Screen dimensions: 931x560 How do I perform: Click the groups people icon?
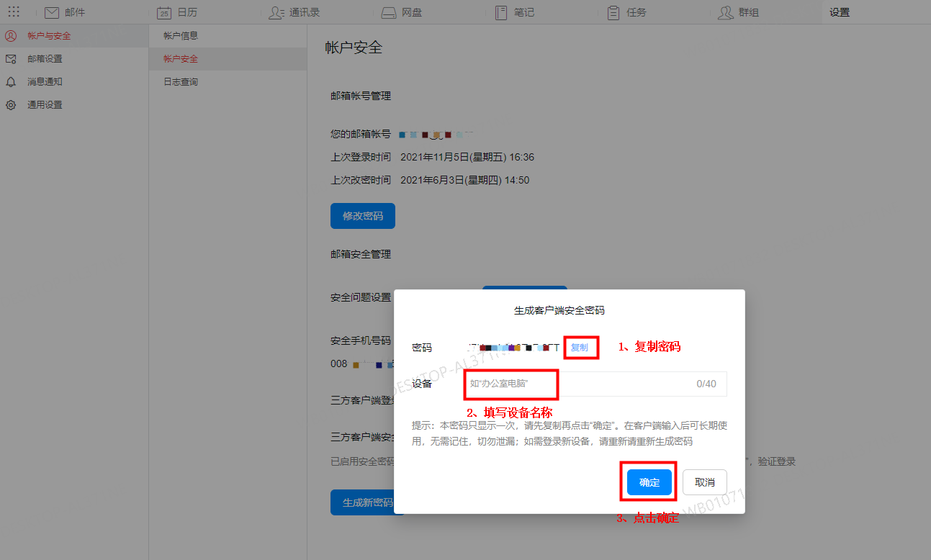coord(726,12)
